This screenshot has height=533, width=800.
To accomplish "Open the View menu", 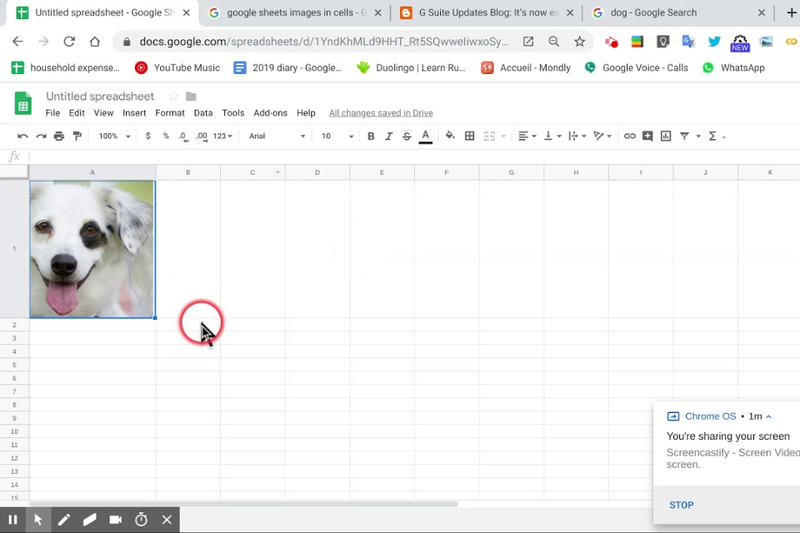I will coord(104,113).
